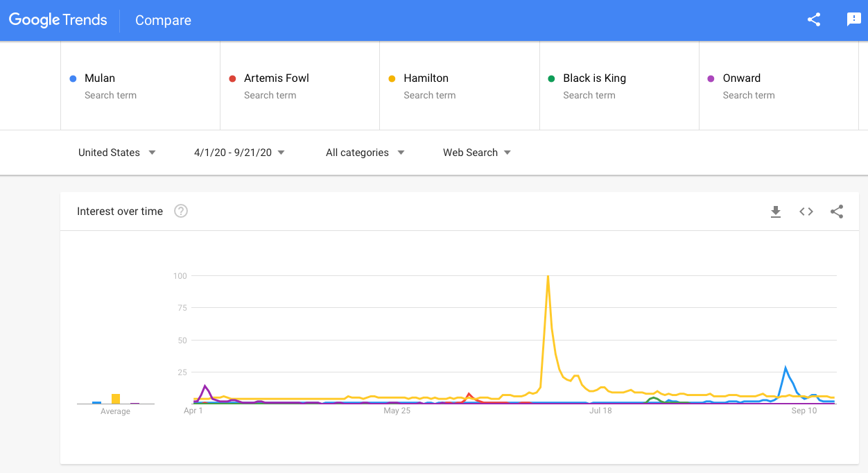This screenshot has height=473, width=868.
Task: Click the Hamilton peak at 100 on chart
Action: (x=548, y=277)
